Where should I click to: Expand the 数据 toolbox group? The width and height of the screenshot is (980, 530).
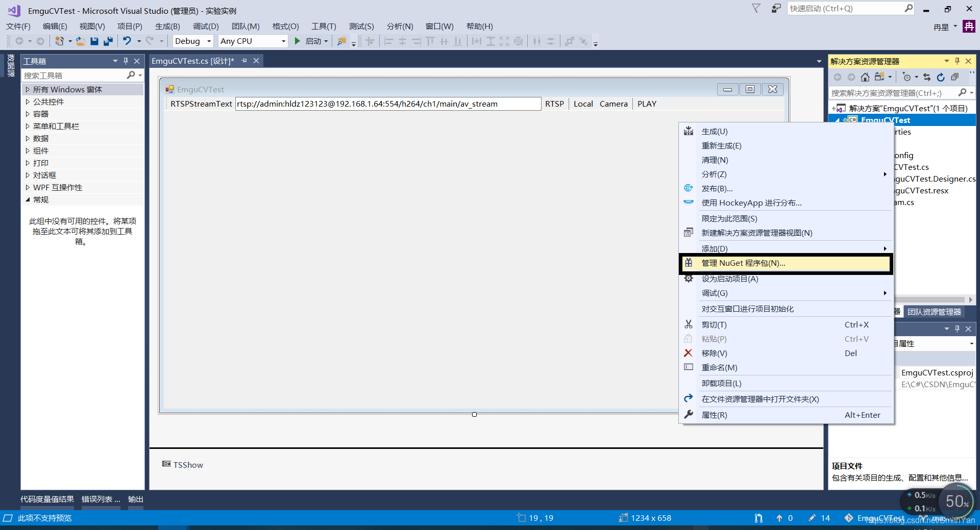(x=28, y=138)
